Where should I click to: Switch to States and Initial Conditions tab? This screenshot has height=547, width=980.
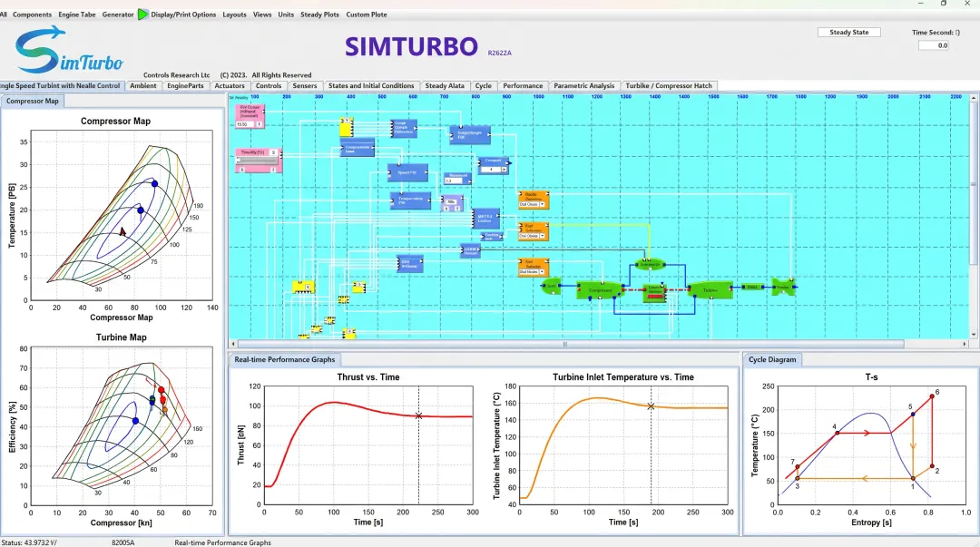(x=370, y=85)
